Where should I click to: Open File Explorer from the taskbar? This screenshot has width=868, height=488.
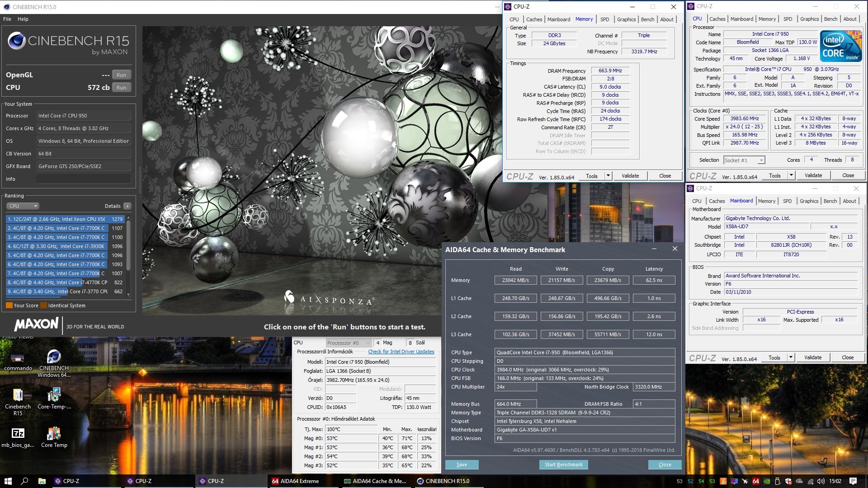(42, 481)
